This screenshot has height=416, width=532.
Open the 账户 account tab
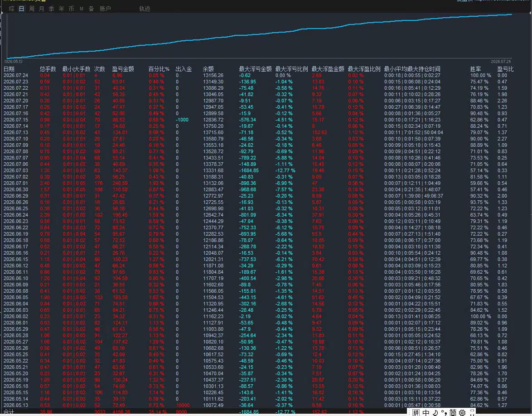click(105, 9)
